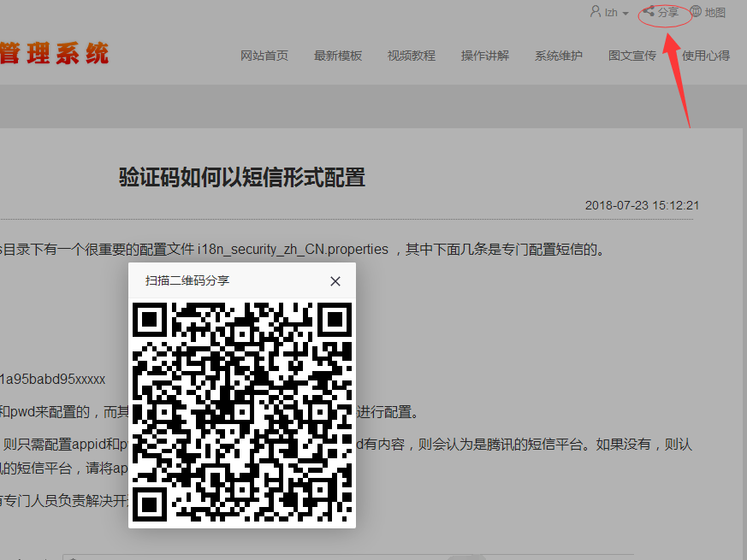The width and height of the screenshot is (747, 560).
Task: Click the globe map icon
Action: tap(696, 11)
